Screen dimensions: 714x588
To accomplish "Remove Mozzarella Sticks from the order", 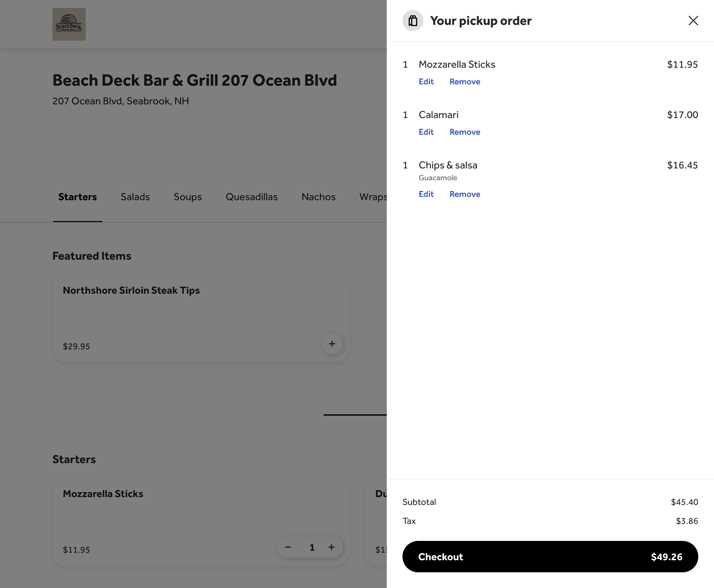I will [x=465, y=82].
